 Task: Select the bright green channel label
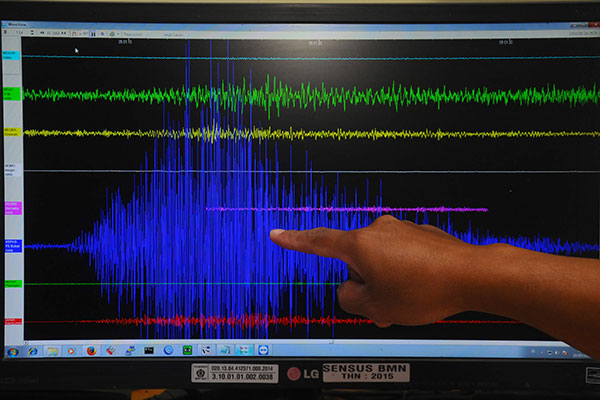[11, 94]
